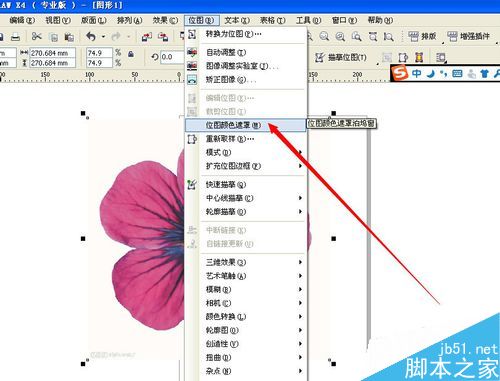500x381 pixels.
Task: Click the Sogou shirt skin icon
Action: (x=484, y=73)
